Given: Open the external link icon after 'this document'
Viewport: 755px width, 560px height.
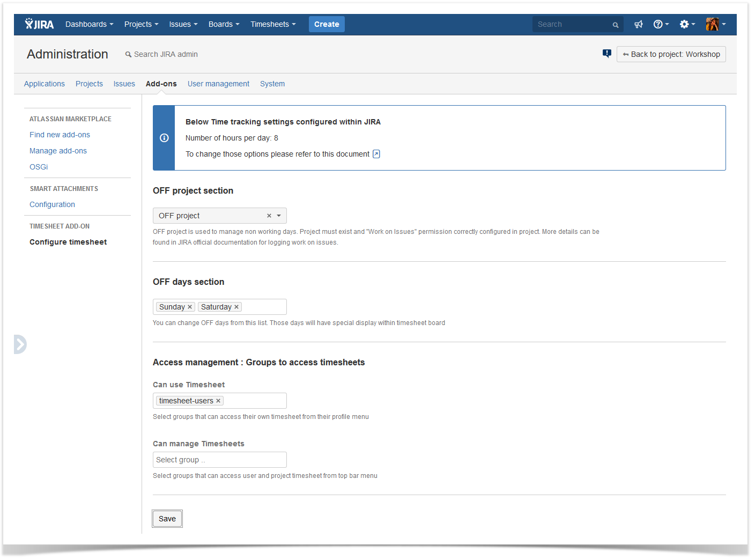Looking at the screenshot, I should pos(376,154).
